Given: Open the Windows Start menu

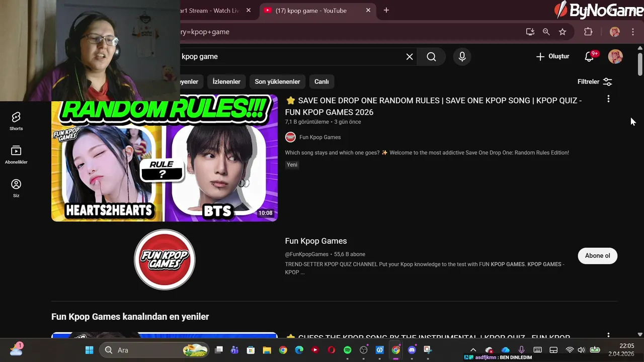Looking at the screenshot, I should (89, 350).
